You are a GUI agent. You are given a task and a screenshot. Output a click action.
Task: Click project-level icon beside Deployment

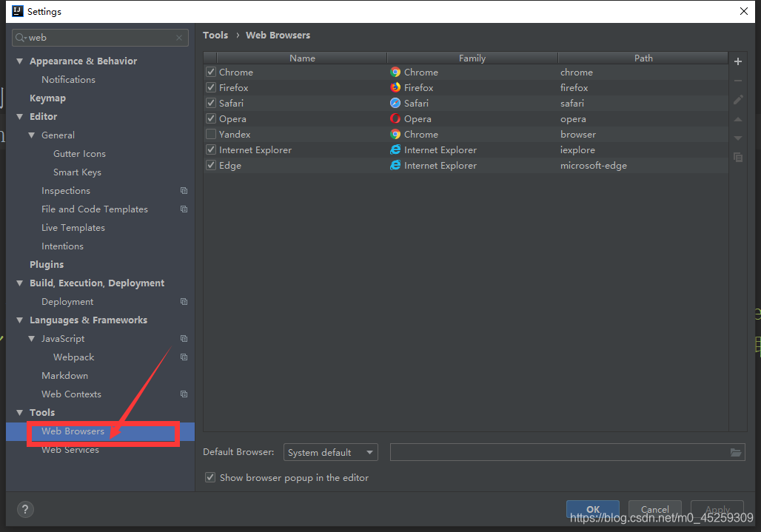(184, 302)
